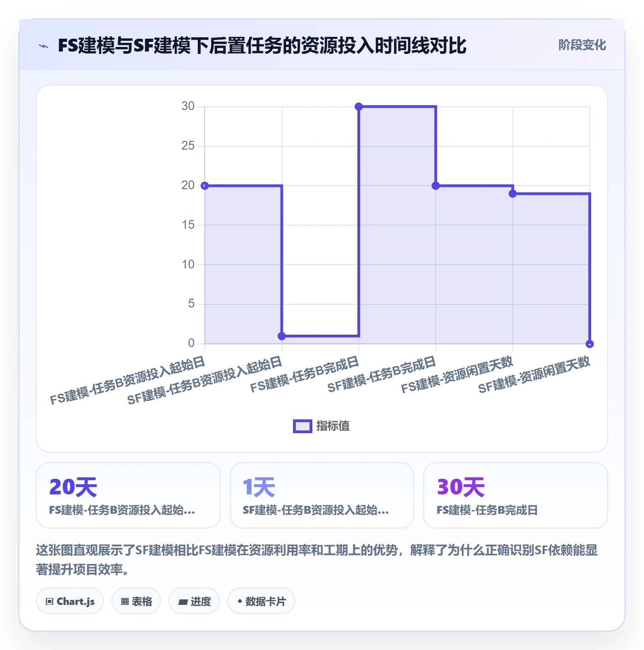Click the lightning icon beside the title
The width and height of the screenshot is (644, 650).
pyautogui.click(x=44, y=46)
